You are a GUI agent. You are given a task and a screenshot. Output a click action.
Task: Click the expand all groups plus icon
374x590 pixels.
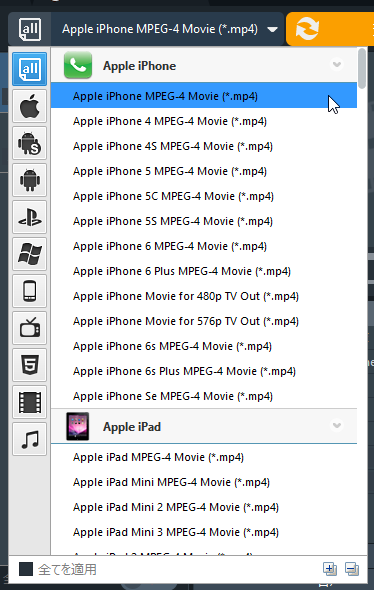(330, 569)
